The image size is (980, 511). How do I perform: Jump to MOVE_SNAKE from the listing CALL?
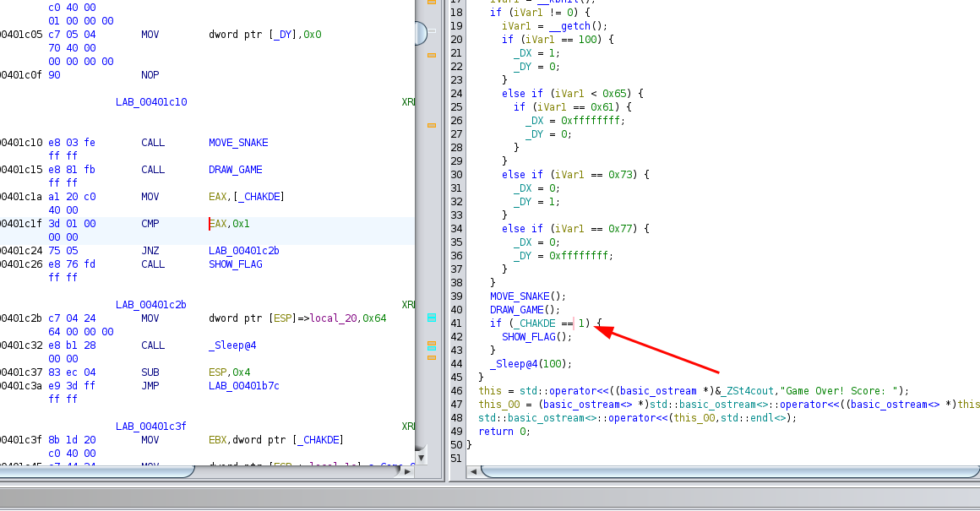[x=238, y=143]
